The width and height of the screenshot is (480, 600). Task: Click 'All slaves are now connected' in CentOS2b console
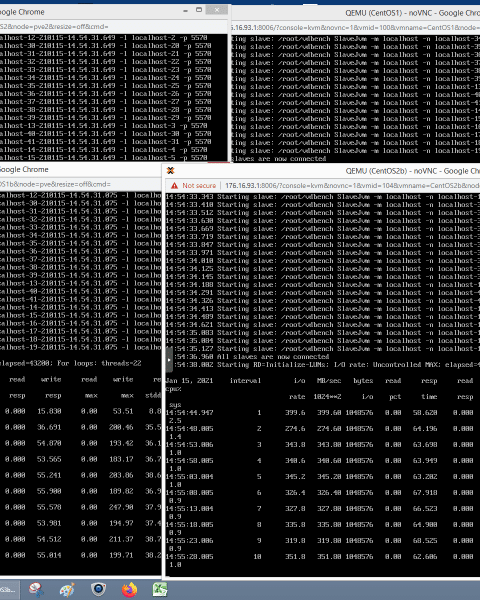pos(273,357)
